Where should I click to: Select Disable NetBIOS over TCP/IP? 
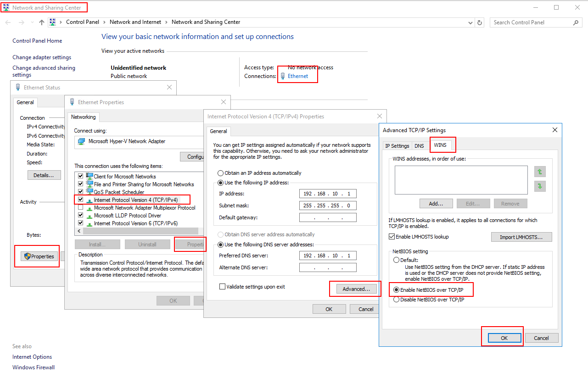click(x=397, y=300)
